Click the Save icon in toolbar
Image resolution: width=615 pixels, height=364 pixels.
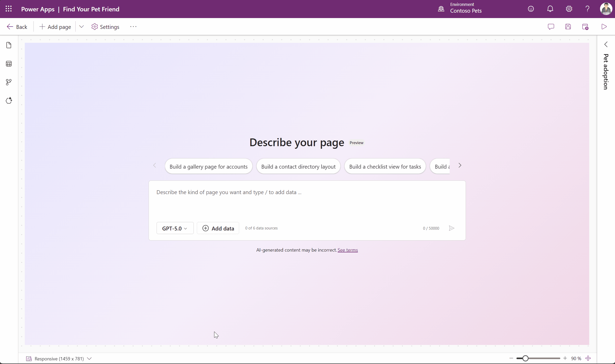568,27
